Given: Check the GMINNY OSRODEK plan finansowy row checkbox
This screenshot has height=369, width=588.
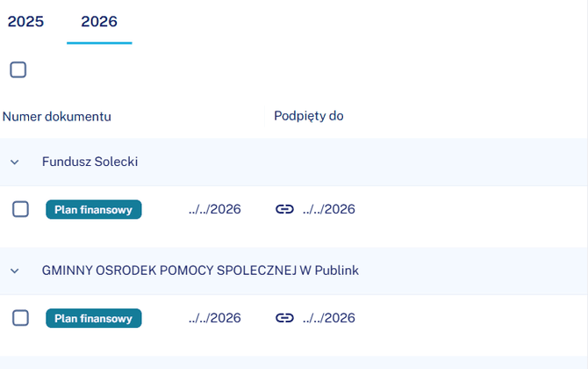Looking at the screenshot, I should click(20, 318).
